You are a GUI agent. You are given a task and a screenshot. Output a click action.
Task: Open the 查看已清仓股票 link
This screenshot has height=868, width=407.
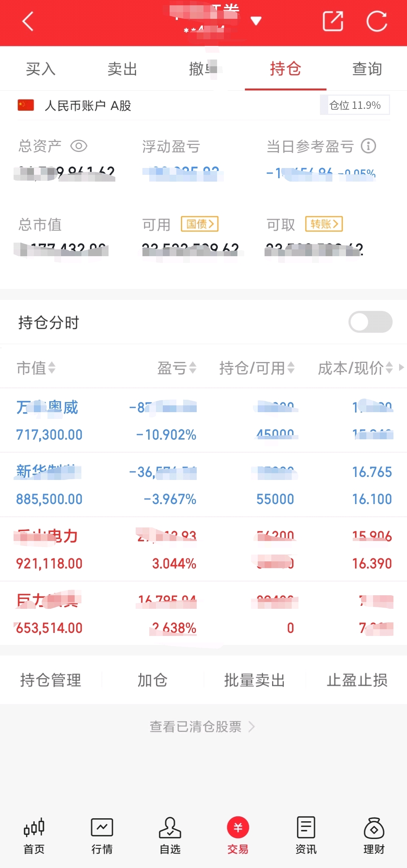(x=202, y=726)
